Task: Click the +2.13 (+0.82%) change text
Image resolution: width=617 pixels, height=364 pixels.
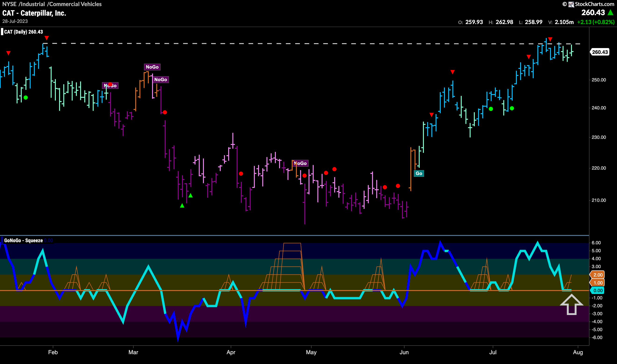Action: coord(596,22)
